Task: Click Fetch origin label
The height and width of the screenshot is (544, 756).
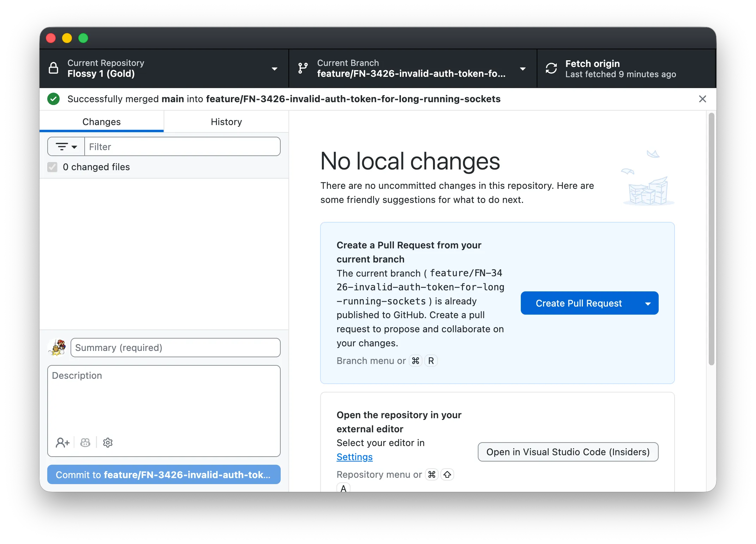Action: (x=592, y=64)
